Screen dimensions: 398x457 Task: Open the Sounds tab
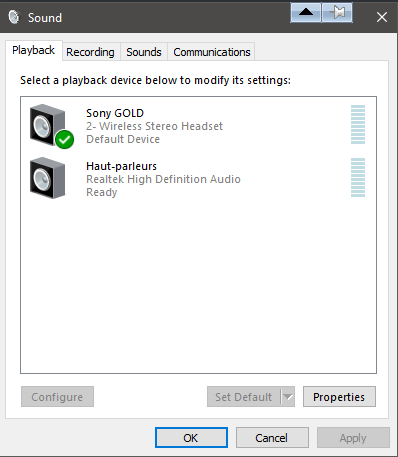[x=144, y=52]
